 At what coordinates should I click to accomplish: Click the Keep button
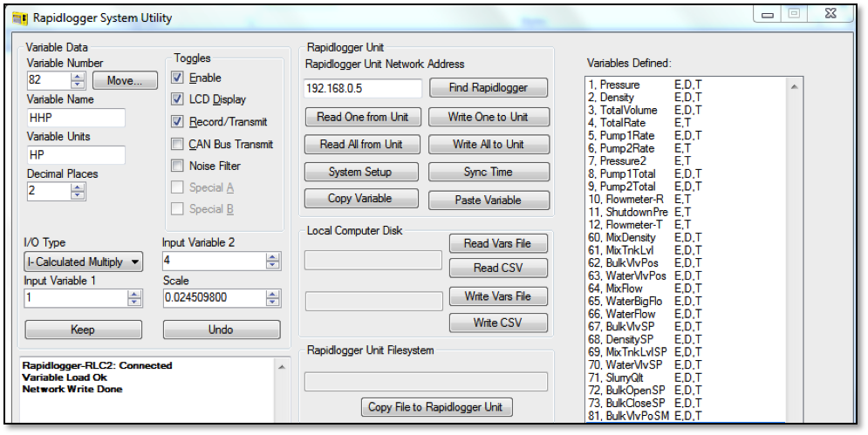pos(83,330)
